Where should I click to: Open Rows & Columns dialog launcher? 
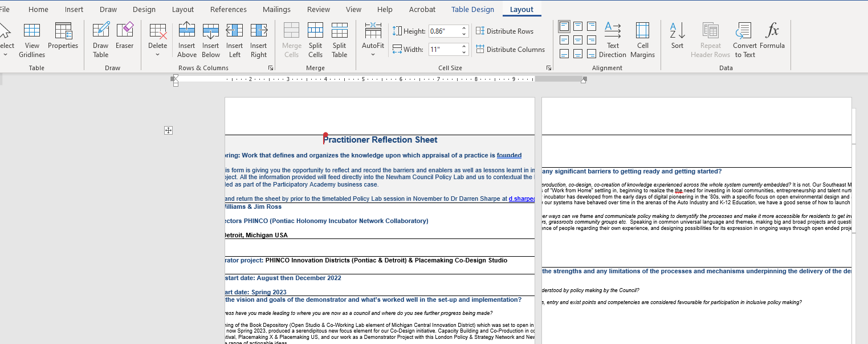click(271, 68)
